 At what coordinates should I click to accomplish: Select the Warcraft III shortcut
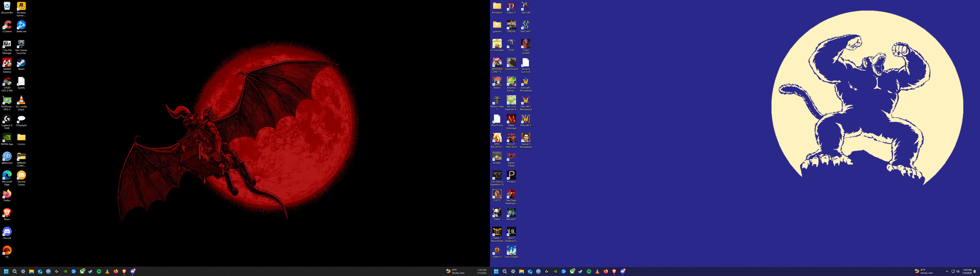(526, 121)
